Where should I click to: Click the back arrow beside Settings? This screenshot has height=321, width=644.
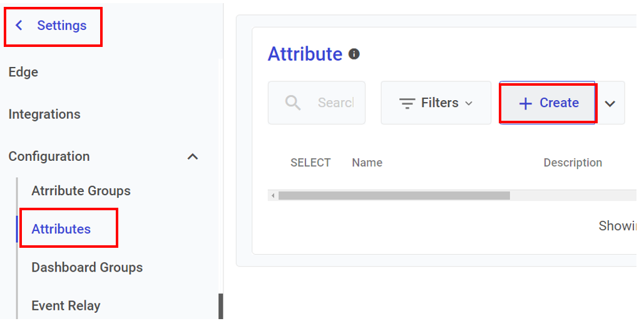(19, 26)
